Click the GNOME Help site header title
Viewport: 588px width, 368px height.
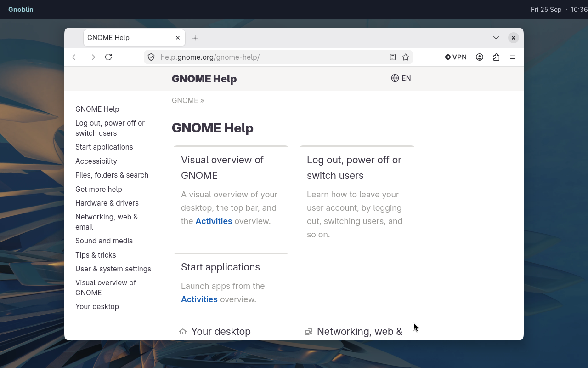204,79
